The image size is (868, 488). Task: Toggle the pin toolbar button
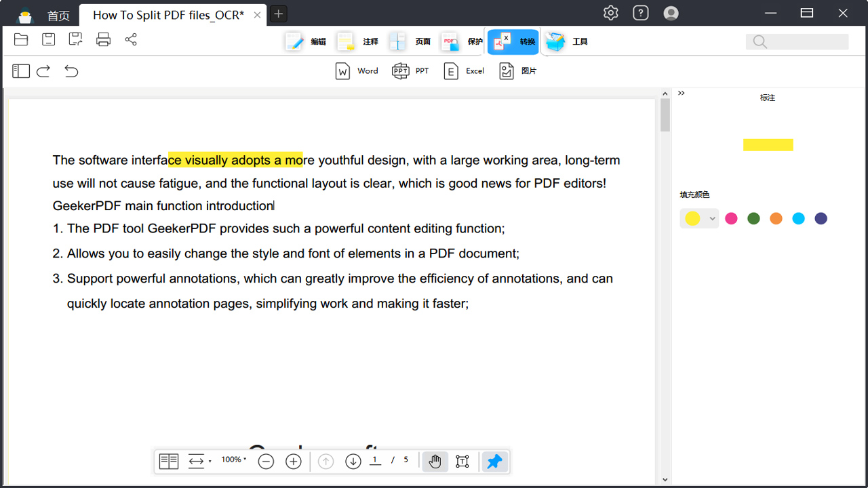[x=495, y=462]
